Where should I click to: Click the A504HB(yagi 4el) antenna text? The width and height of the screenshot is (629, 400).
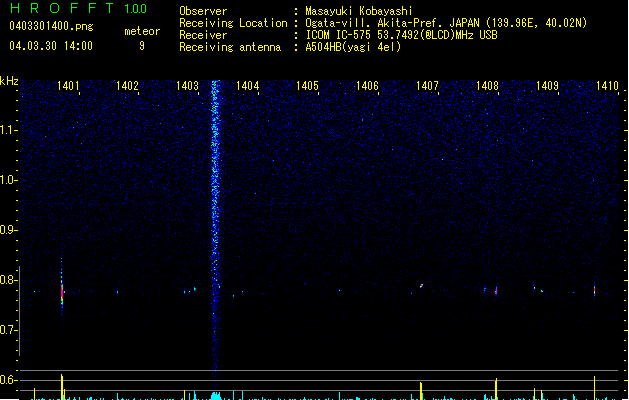pos(353,47)
